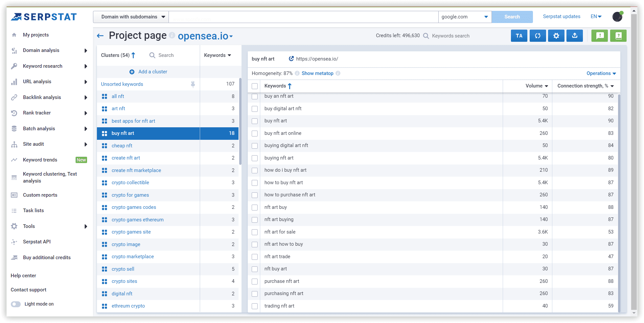The height and width of the screenshot is (323, 644).
Task: Click the My projects home icon
Action: (14, 35)
